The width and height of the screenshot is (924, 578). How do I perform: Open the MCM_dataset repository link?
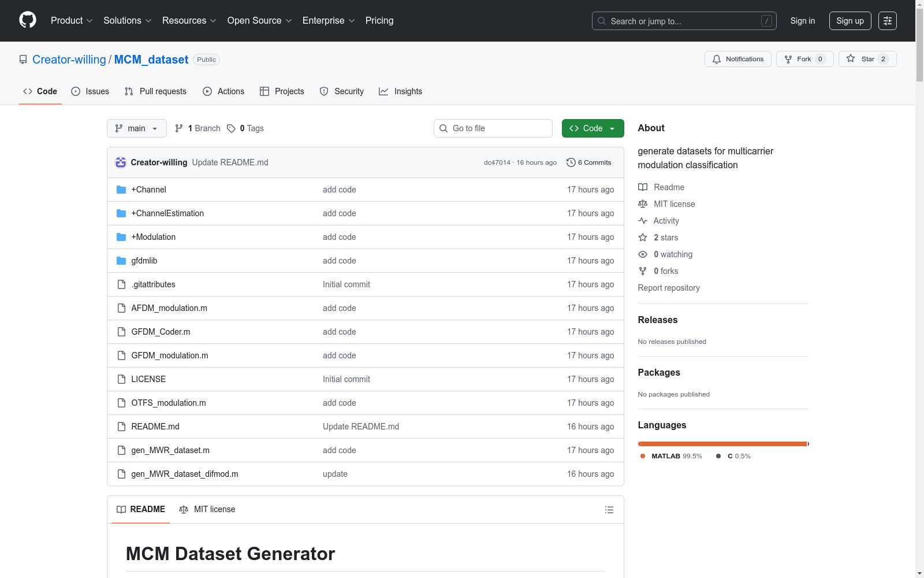151,60
